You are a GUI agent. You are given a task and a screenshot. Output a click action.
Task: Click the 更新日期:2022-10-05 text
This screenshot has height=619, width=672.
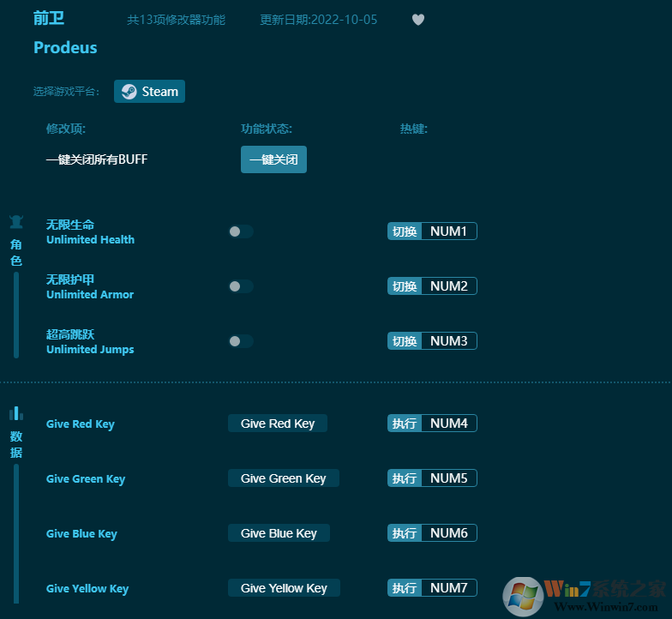pyautogui.click(x=319, y=20)
